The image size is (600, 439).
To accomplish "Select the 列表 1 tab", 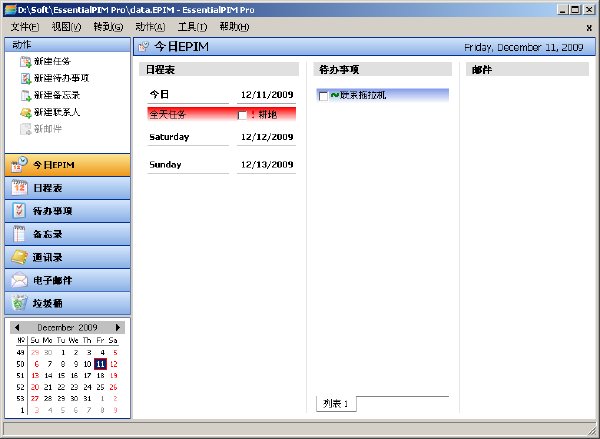I will tap(336, 403).
